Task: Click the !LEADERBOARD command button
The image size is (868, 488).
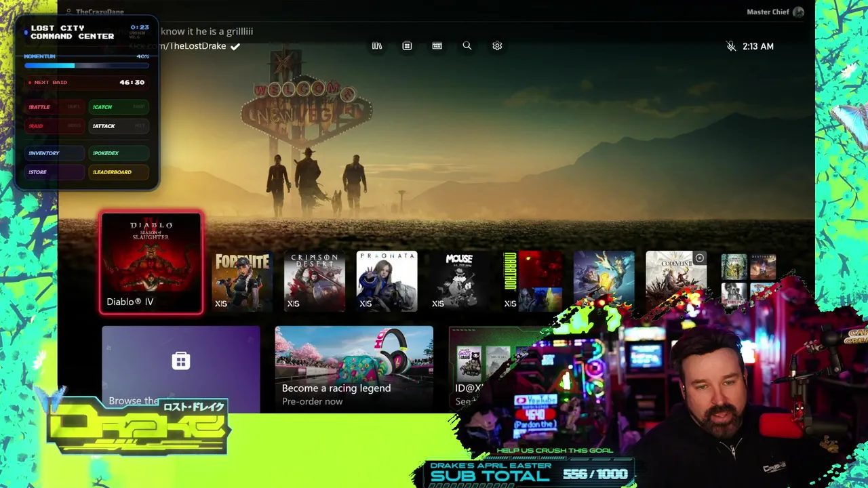Action: click(x=119, y=172)
